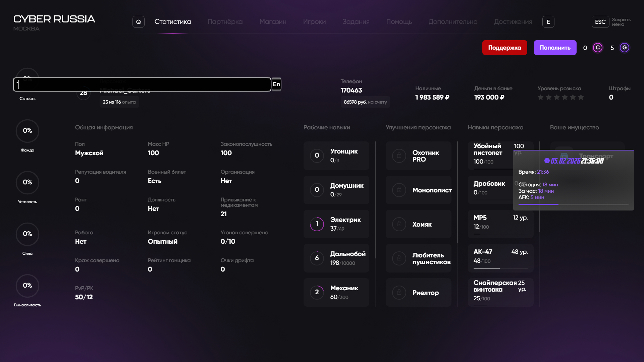Open the Достижения tab
Viewport: 644px width, 362px height.
[513, 22]
